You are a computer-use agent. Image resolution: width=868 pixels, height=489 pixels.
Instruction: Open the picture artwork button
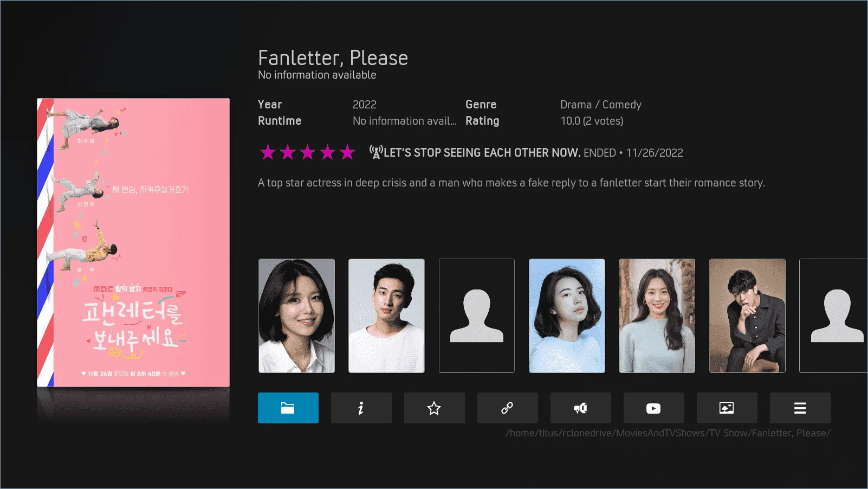[x=727, y=408]
